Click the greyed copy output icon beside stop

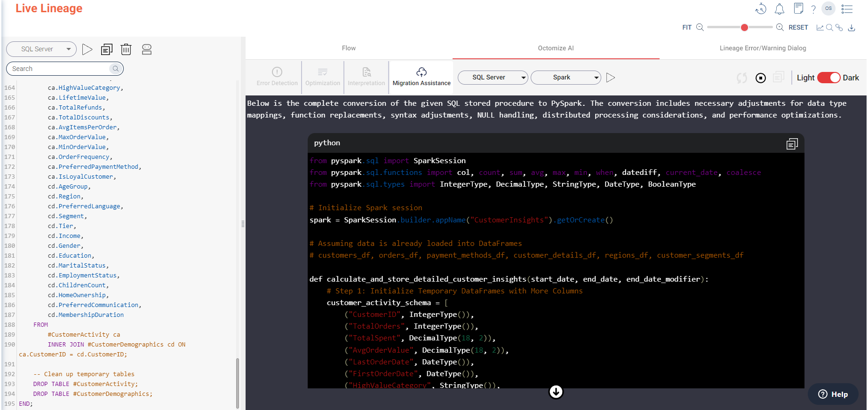[x=779, y=77]
